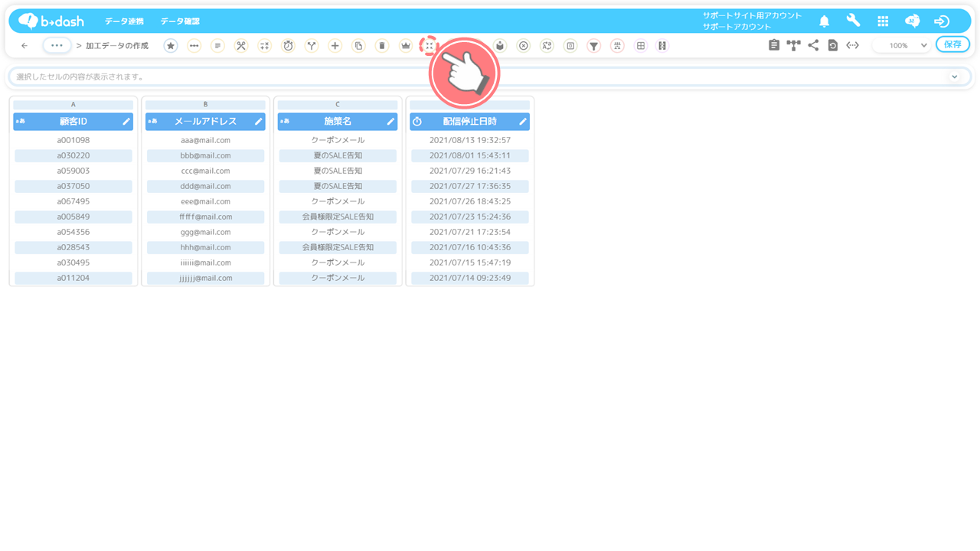Screen dimensions: 980x551
Task: Click the trash delete toolbar icon
Action: coord(382,46)
